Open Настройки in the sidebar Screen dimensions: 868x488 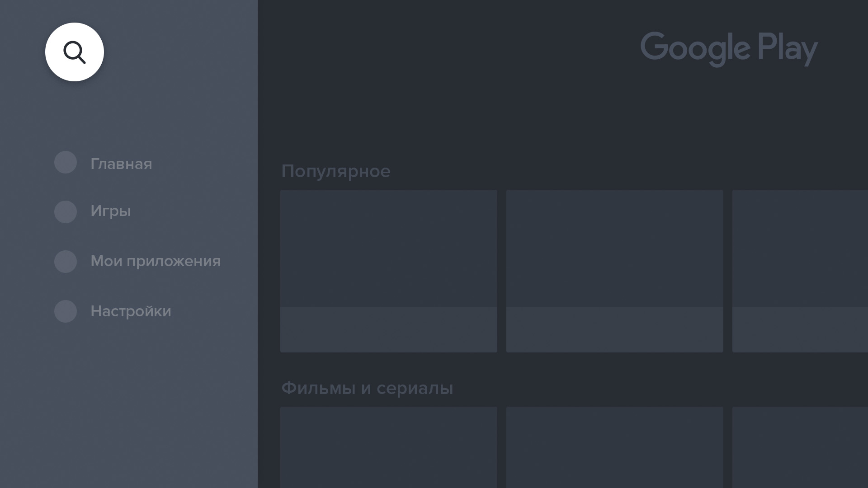pos(131,311)
